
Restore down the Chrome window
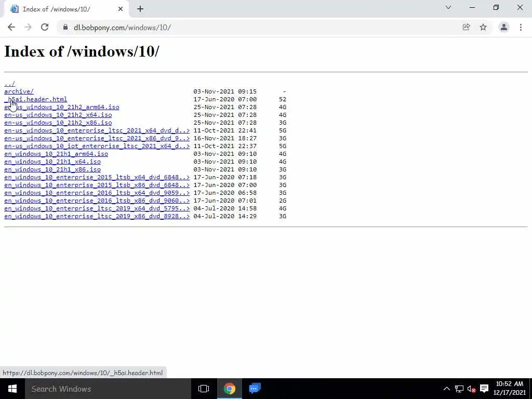(496, 7)
